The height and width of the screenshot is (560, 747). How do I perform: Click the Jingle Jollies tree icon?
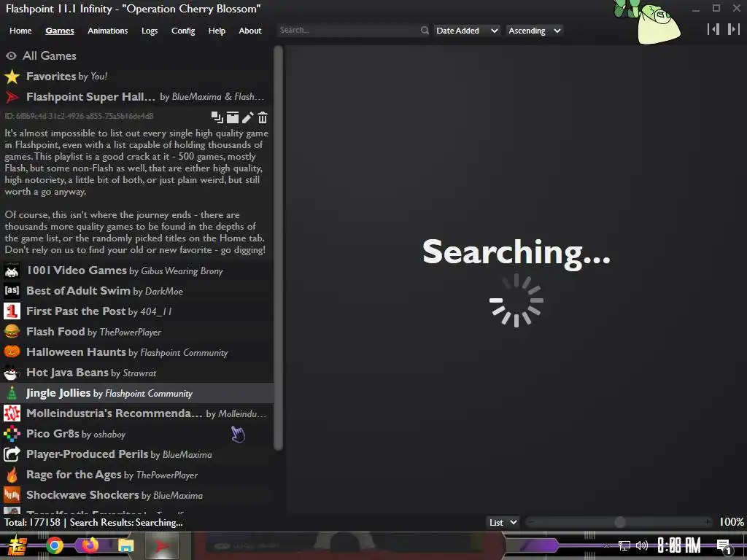point(12,393)
